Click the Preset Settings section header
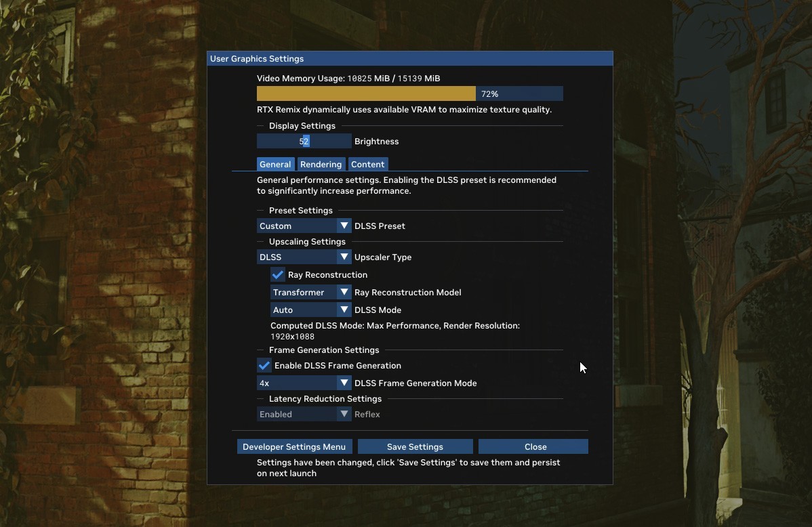Viewport: 812px width, 527px height. pos(301,210)
